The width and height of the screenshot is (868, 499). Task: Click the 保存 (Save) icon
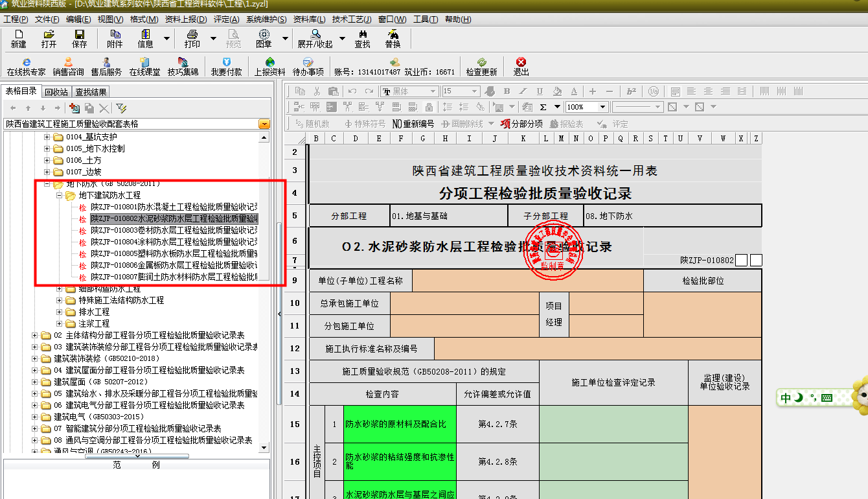click(x=79, y=38)
